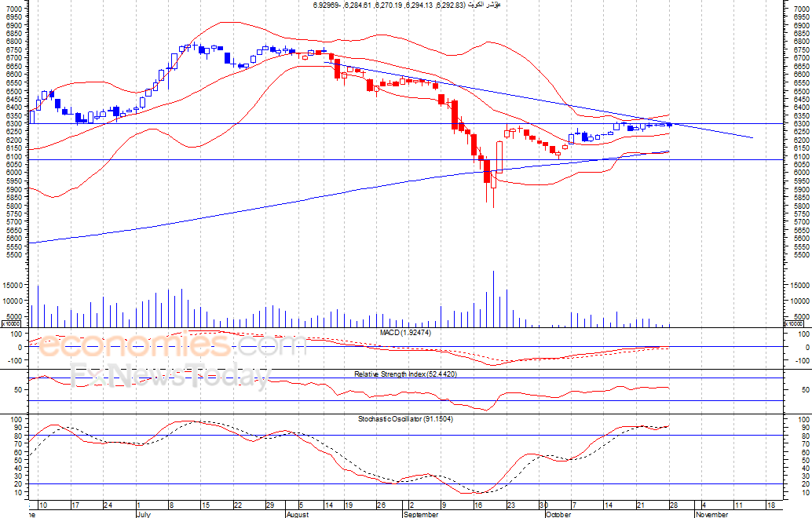The width and height of the screenshot is (812, 518).
Task: Select the September month label
Action: tap(421, 514)
